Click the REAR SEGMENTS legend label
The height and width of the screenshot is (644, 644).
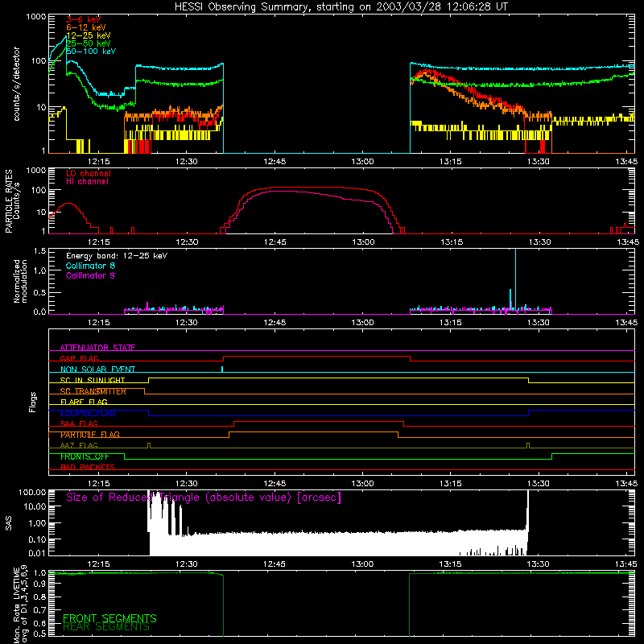click(106, 627)
